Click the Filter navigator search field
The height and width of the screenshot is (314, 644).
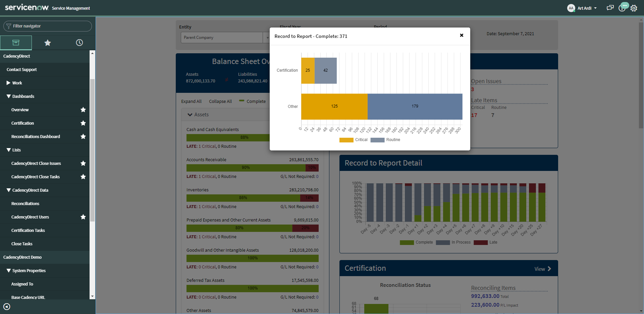point(48,26)
